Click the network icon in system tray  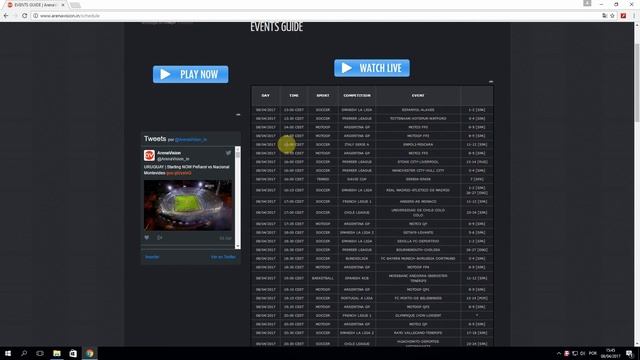pos(575,353)
